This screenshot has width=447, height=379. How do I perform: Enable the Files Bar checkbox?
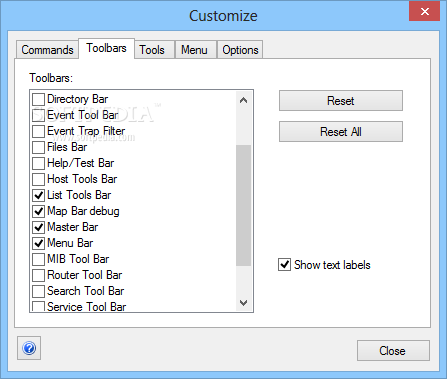click(38, 147)
